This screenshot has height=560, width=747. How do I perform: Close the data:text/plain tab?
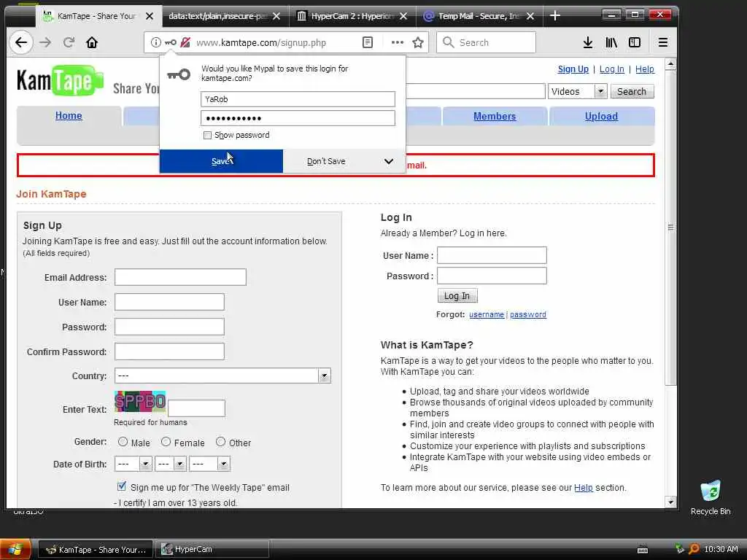(276, 16)
